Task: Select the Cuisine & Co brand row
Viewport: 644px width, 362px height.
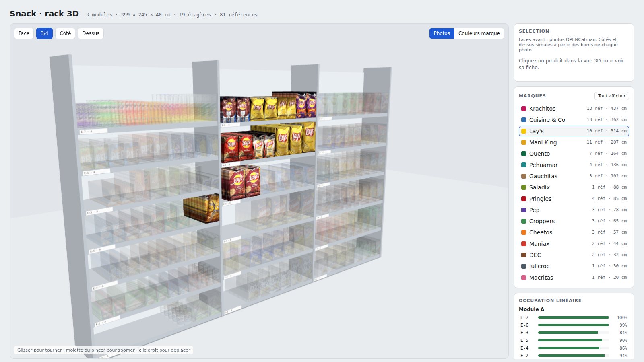Action: [x=574, y=120]
